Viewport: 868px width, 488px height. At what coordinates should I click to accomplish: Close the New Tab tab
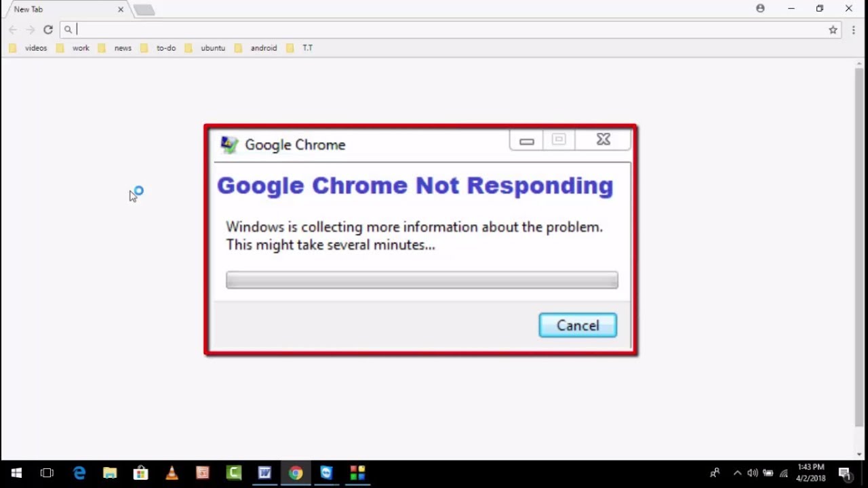click(x=121, y=9)
